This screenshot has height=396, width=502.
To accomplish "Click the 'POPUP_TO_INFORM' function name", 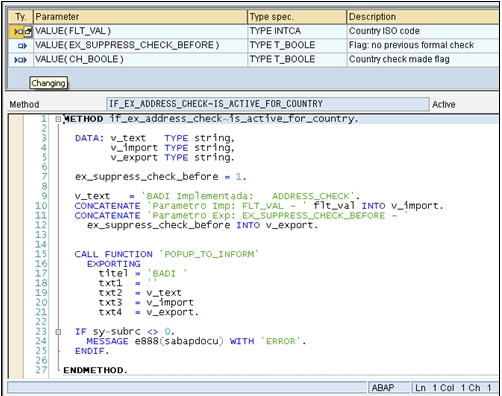I will pyautogui.click(x=209, y=254).
